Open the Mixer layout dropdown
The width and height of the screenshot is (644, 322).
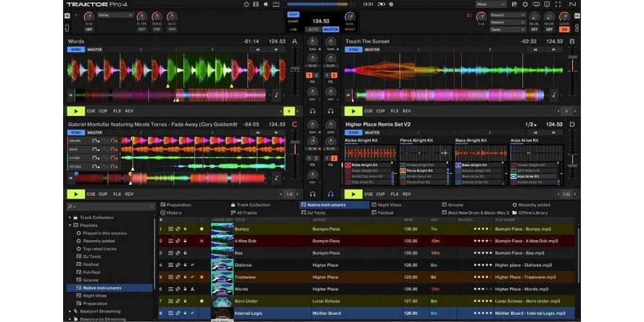click(x=491, y=4)
